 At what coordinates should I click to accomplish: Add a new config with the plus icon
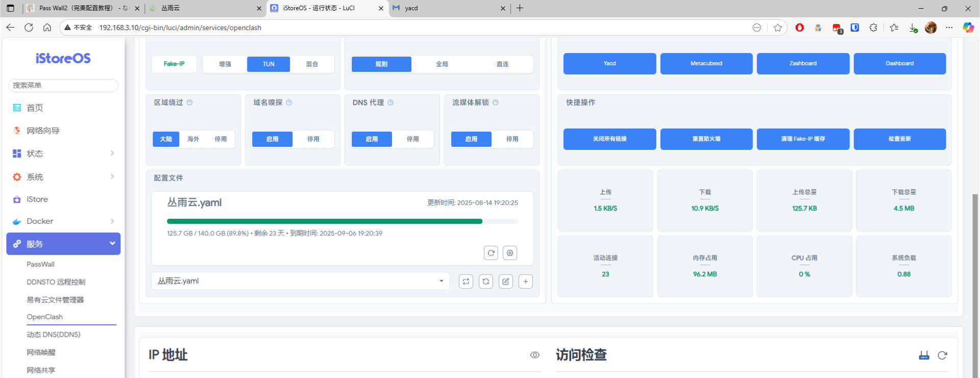526,281
